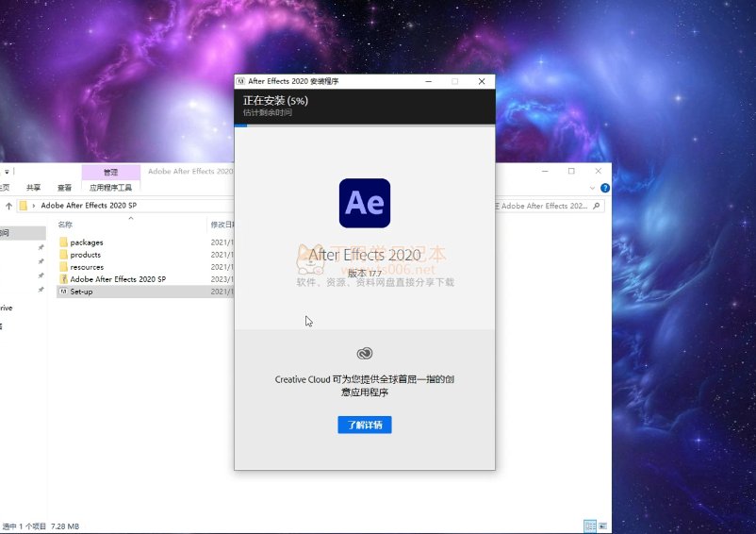The height and width of the screenshot is (534, 756).
Task: Click the 名称 column header to sort
Action: point(65,225)
